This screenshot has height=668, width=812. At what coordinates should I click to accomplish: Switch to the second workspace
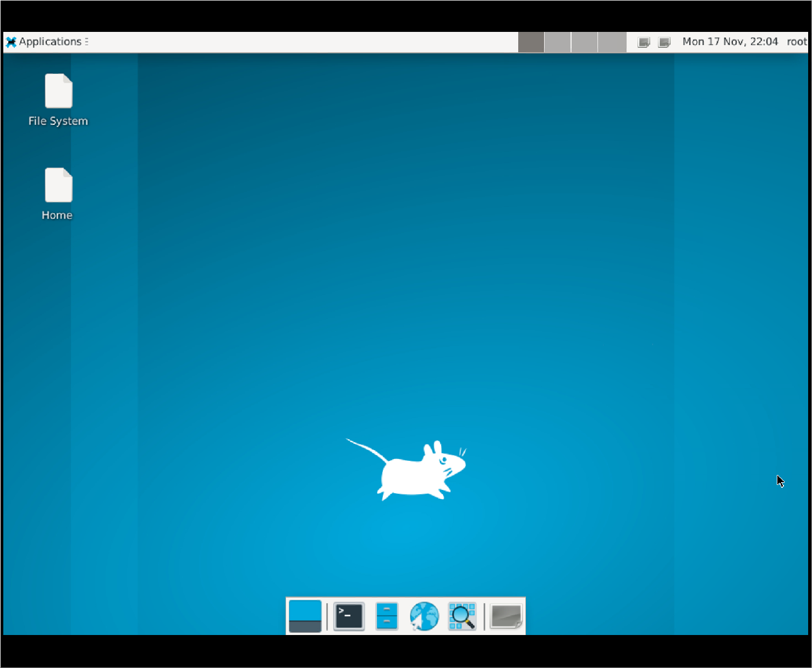coord(558,42)
